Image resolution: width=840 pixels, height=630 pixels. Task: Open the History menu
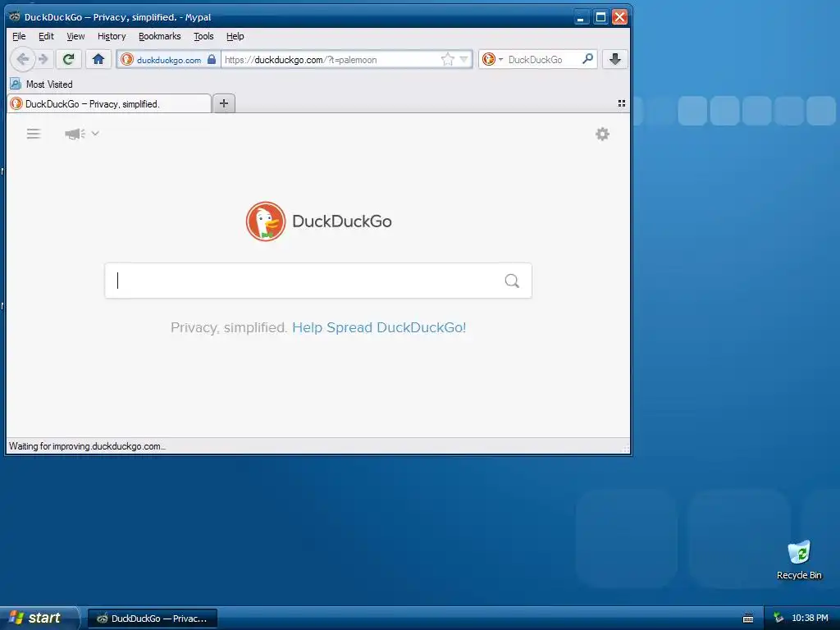tap(112, 36)
